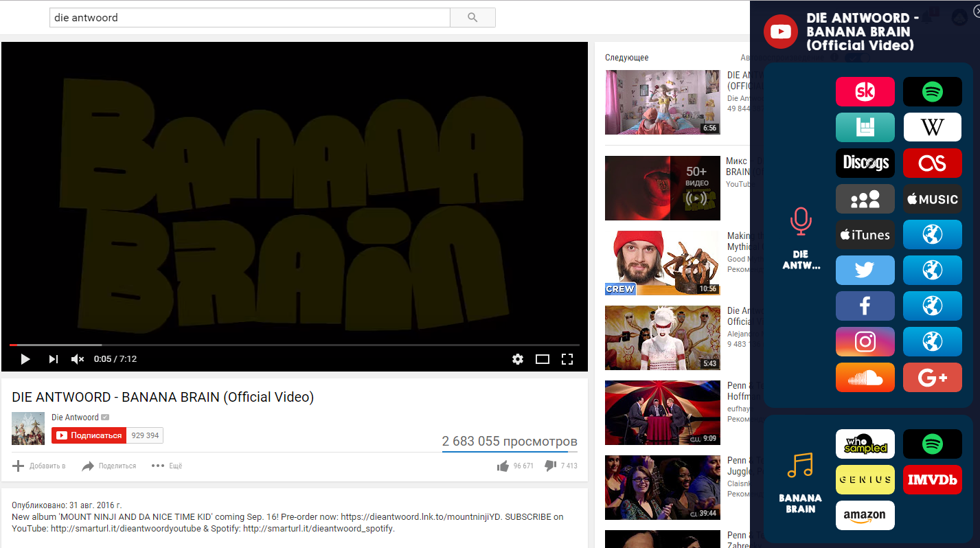Open the Facebook icon
This screenshot has width=980, height=548.
pos(865,306)
